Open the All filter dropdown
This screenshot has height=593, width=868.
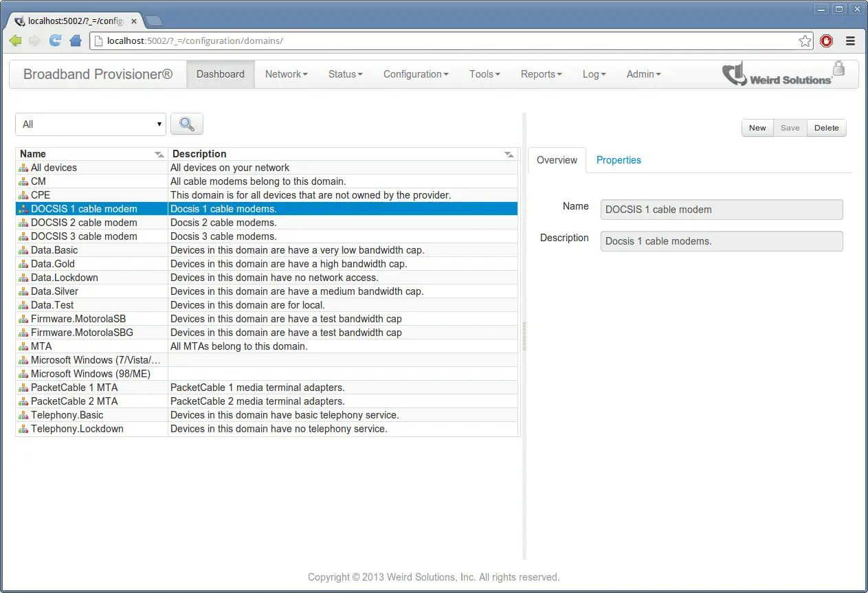click(90, 124)
